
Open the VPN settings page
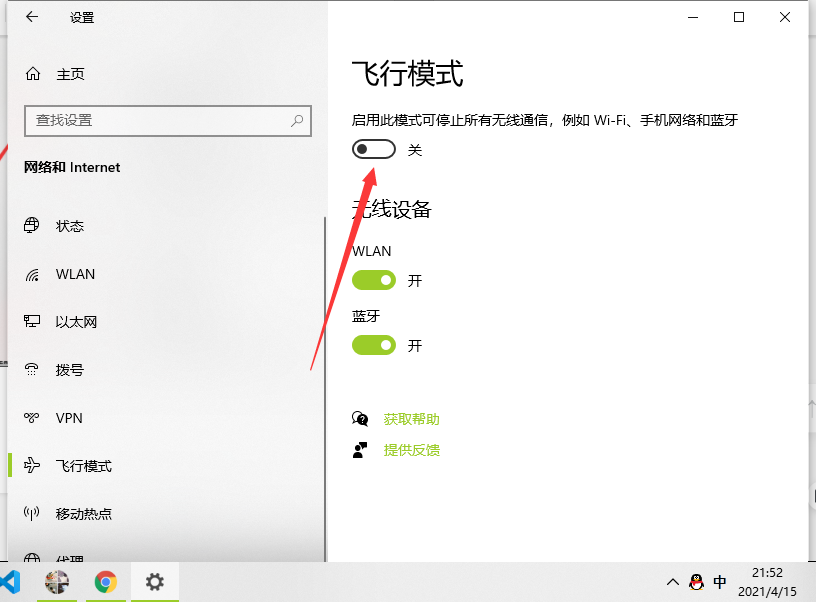point(68,418)
